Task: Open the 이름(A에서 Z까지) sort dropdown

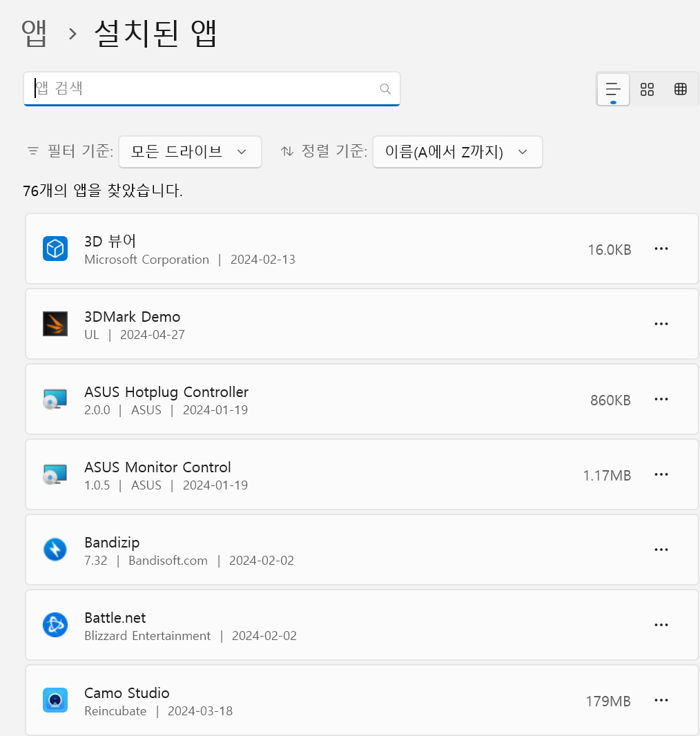Action: (458, 152)
